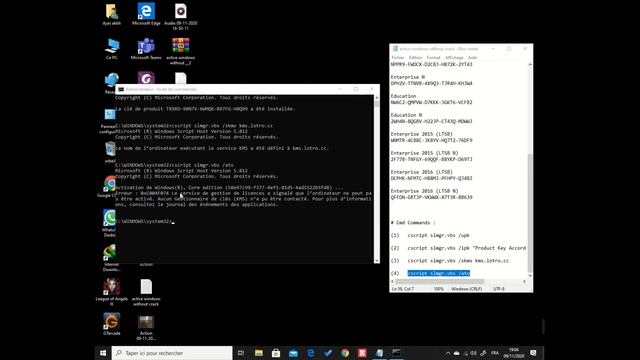Click the taskbar search box
640x360 pixels.
point(172,353)
